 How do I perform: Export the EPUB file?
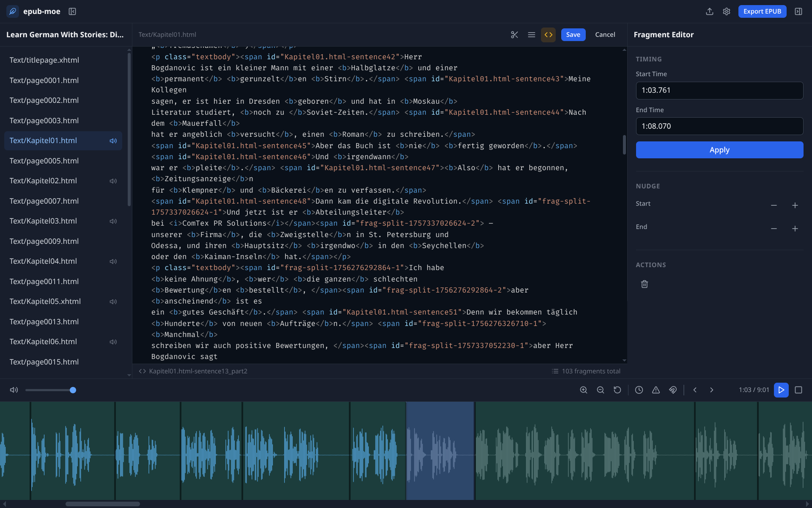tap(762, 11)
